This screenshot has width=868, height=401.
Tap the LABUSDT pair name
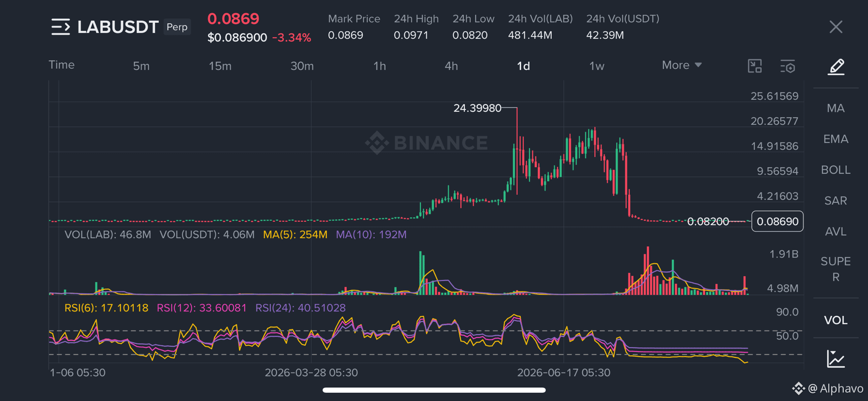click(x=118, y=27)
